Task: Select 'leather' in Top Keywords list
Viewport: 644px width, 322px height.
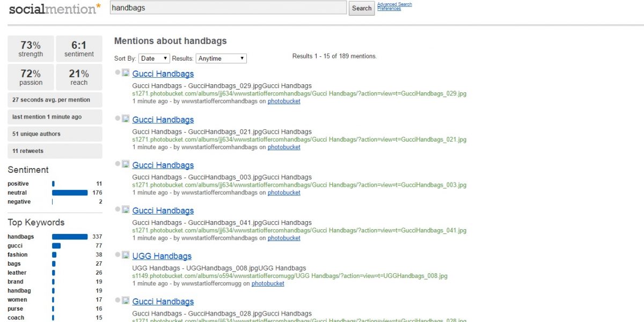Action: pyautogui.click(x=17, y=273)
